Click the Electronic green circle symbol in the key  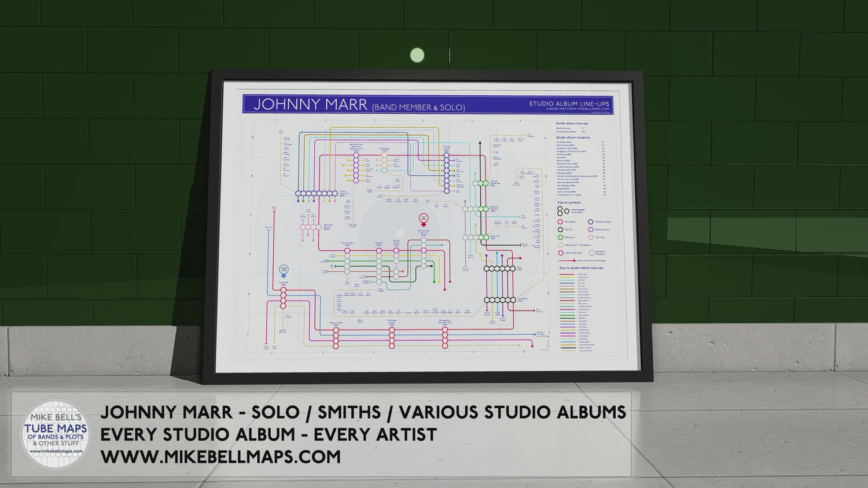pyautogui.click(x=560, y=237)
